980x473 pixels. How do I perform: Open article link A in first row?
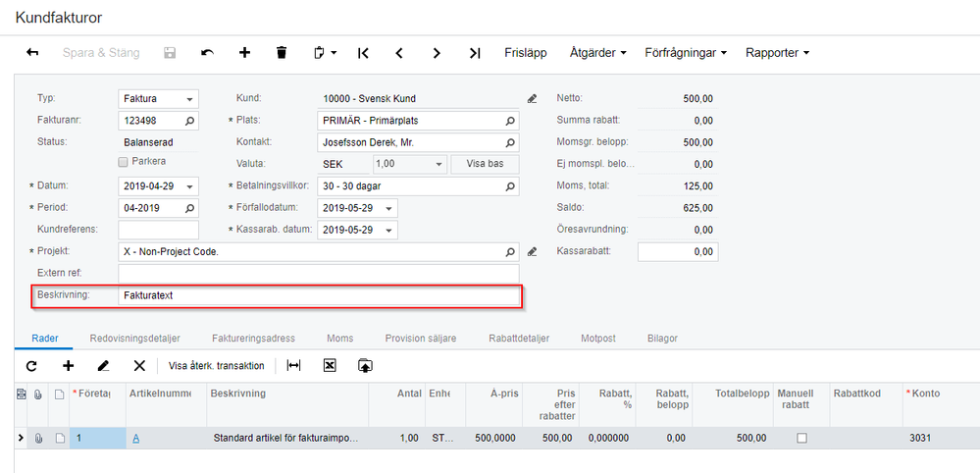[x=136, y=439]
